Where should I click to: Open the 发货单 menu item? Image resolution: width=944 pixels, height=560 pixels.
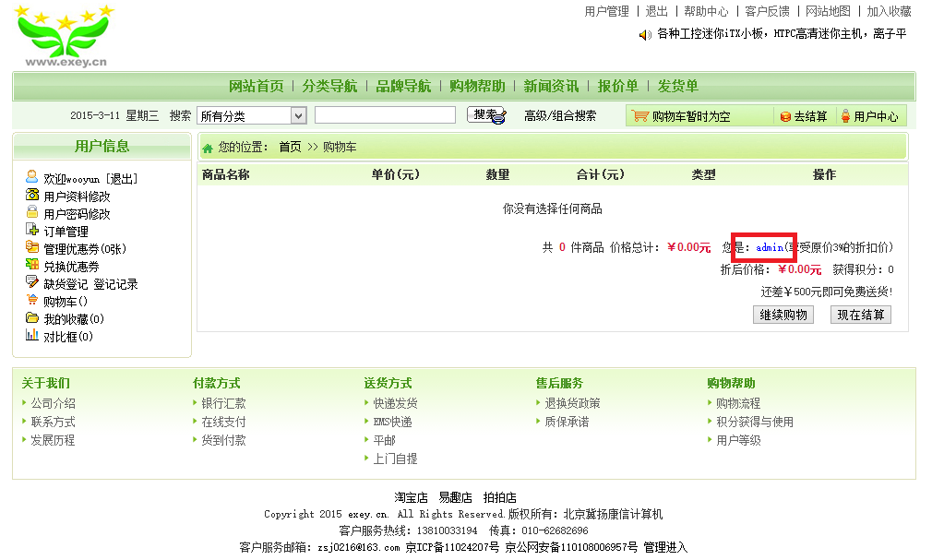(x=678, y=86)
